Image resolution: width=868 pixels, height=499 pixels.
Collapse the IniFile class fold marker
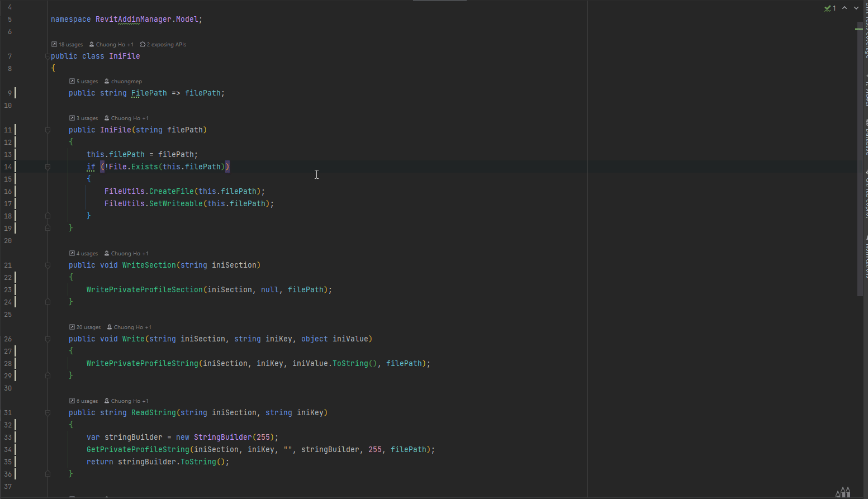[x=48, y=56]
